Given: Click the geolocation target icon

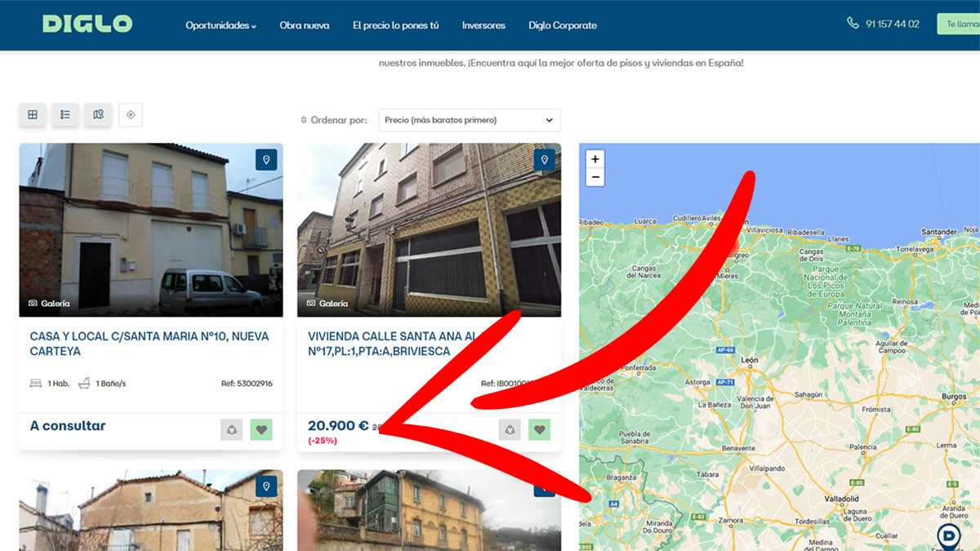Looking at the screenshot, I should (130, 115).
